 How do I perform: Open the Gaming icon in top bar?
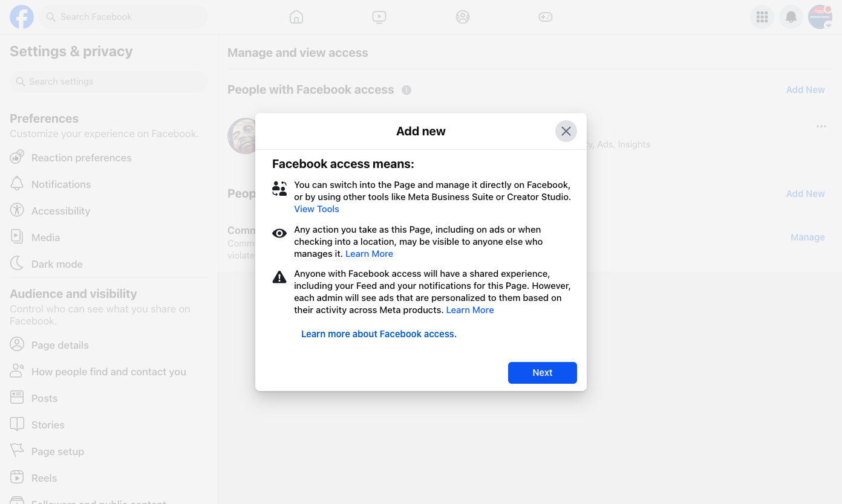546,17
